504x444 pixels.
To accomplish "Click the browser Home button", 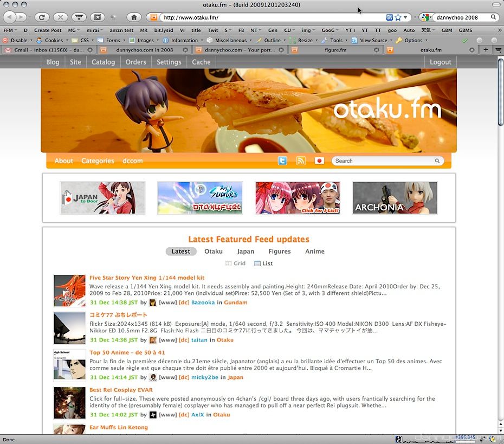I will 134,17.
